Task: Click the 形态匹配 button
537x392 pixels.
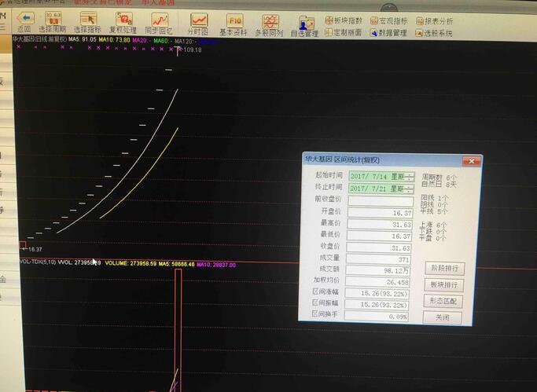Action: click(x=443, y=302)
